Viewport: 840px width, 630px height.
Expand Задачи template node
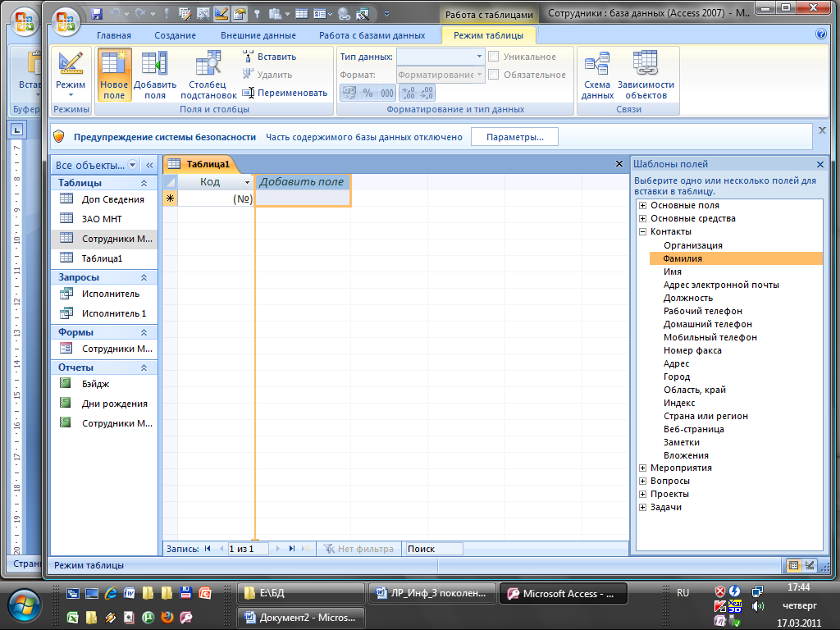642,507
